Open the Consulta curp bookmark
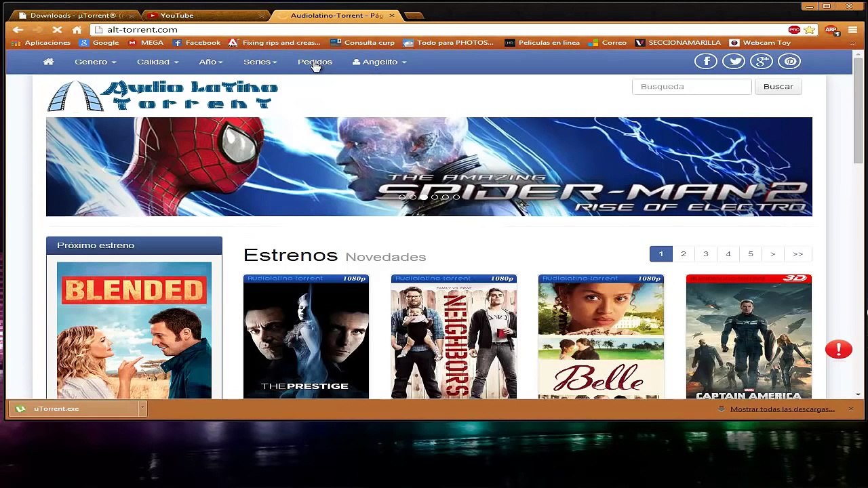Image resolution: width=868 pixels, height=488 pixels. [x=362, y=43]
